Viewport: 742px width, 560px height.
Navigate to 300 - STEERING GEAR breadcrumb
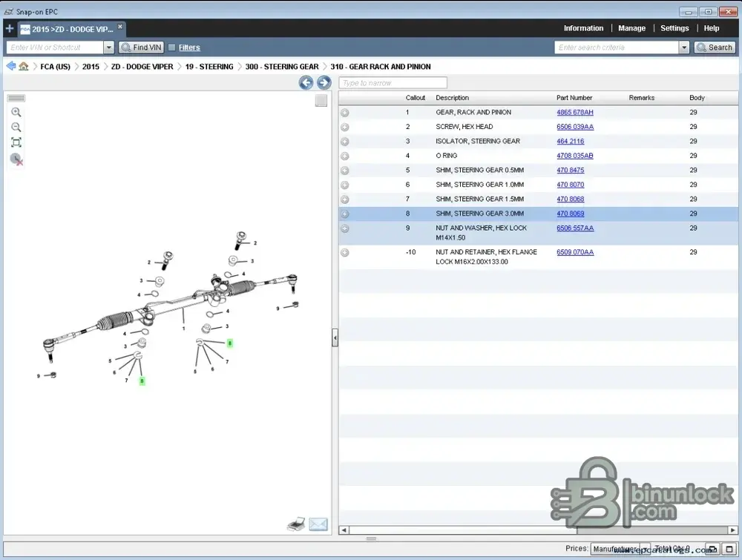(x=282, y=67)
